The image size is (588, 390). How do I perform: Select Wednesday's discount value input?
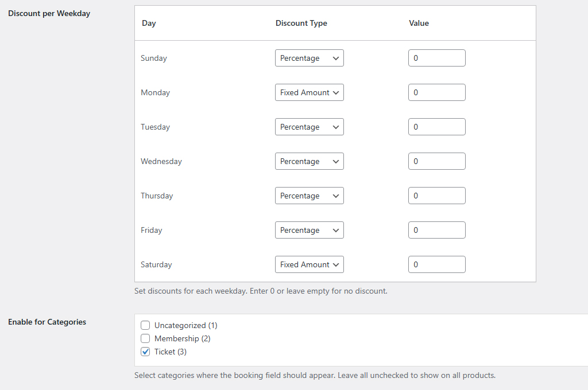(436, 161)
